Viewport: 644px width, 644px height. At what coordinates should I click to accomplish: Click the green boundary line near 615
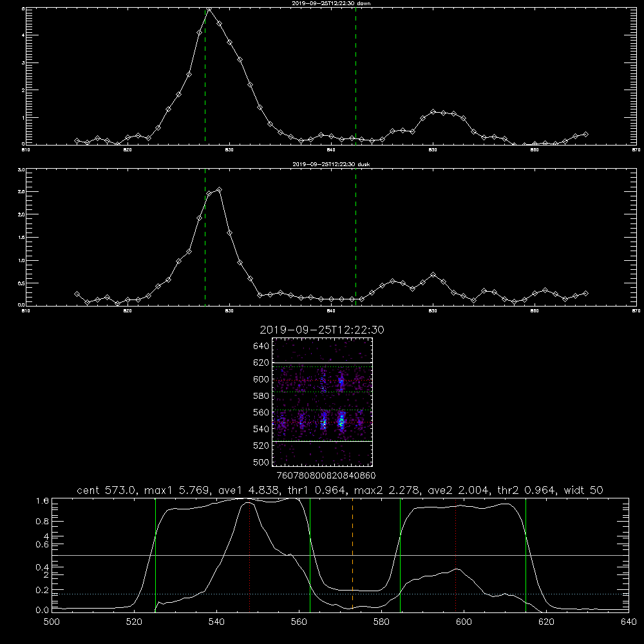[526, 554]
